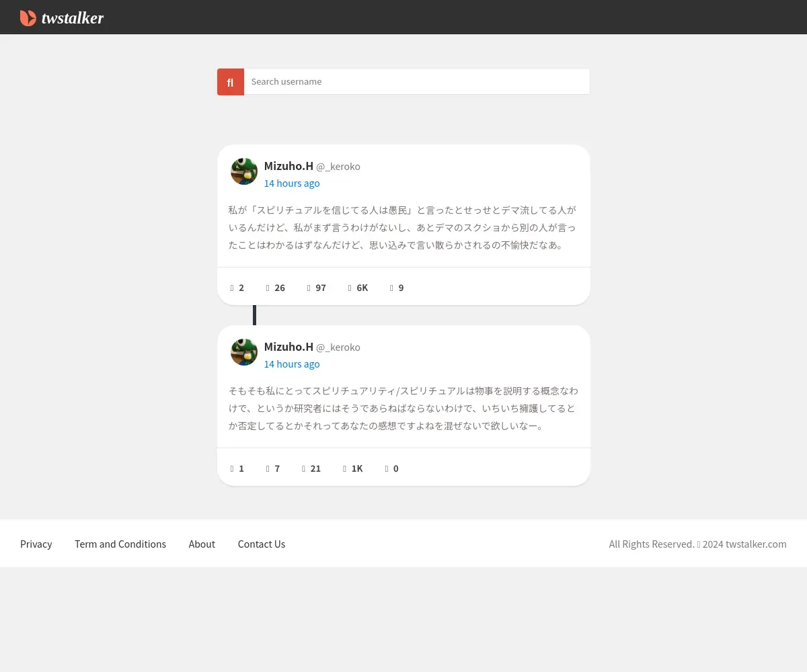Viewport: 807px width, 672px height.
Task: Open the About footer link
Action: tap(202, 544)
